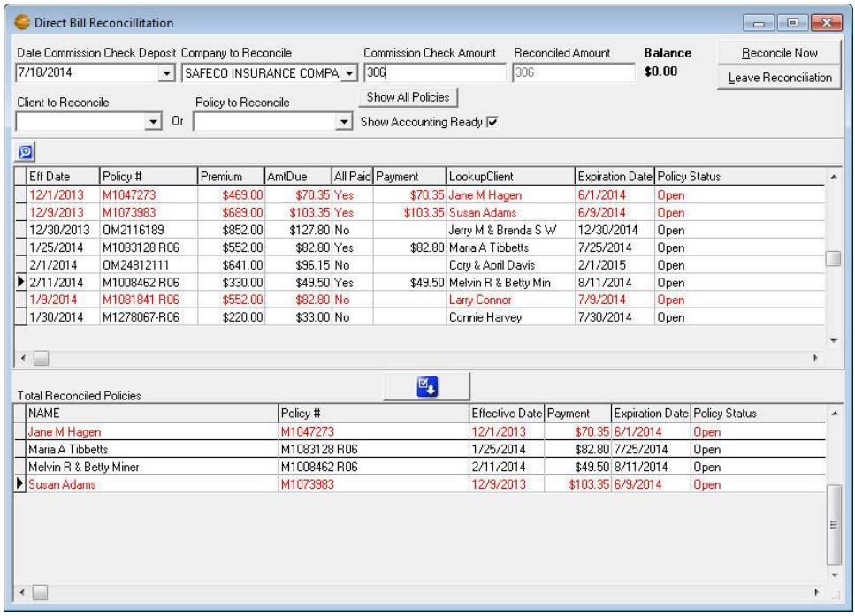This screenshot has height=616, width=855.
Task: Click the Reconcile Now button
Action: tap(779, 53)
